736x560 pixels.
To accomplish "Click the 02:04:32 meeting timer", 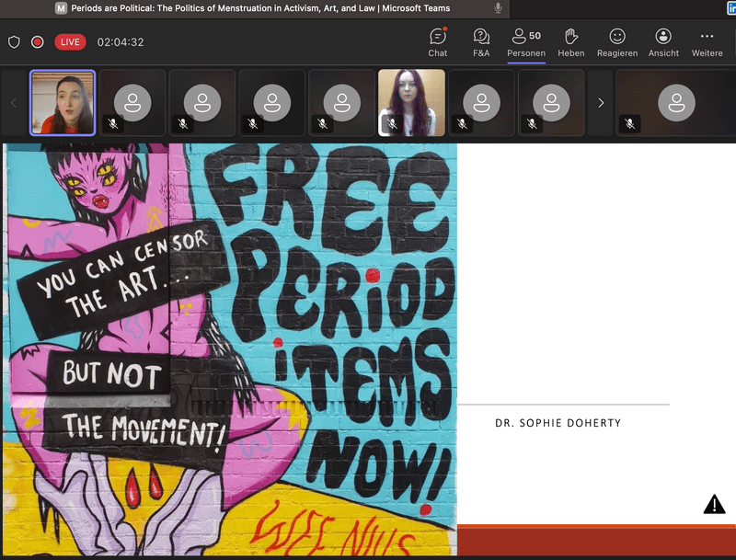I will pyautogui.click(x=121, y=42).
